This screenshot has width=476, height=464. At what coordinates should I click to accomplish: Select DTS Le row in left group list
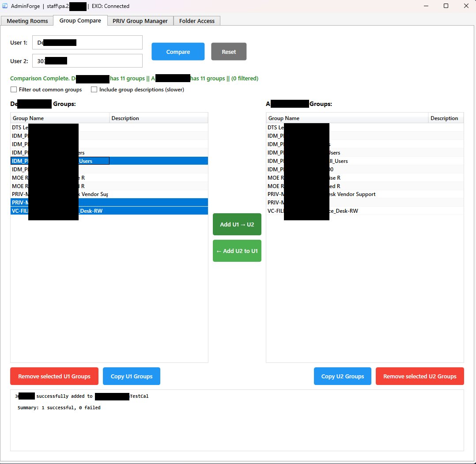click(110, 128)
